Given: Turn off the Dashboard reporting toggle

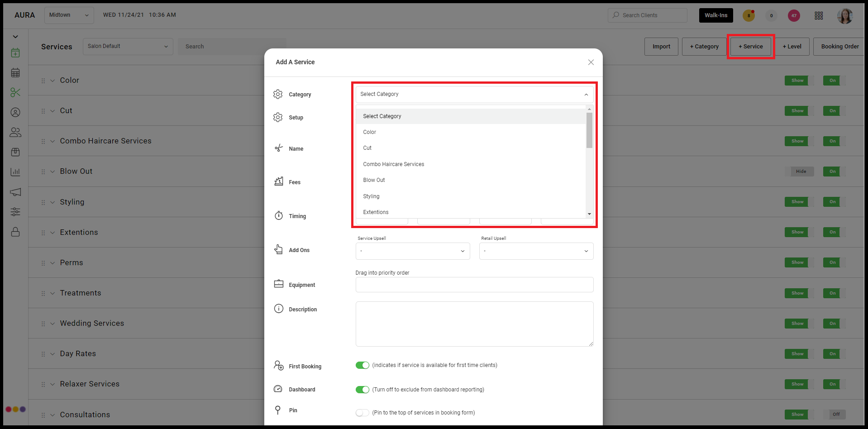Looking at the screenshot, I should 362,390.
